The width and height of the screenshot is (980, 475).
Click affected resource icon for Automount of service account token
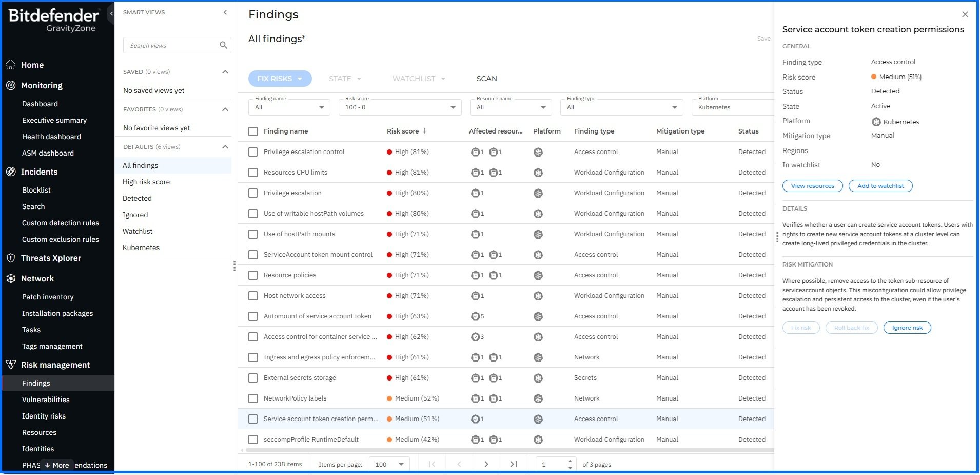click(x=476, y=316)
